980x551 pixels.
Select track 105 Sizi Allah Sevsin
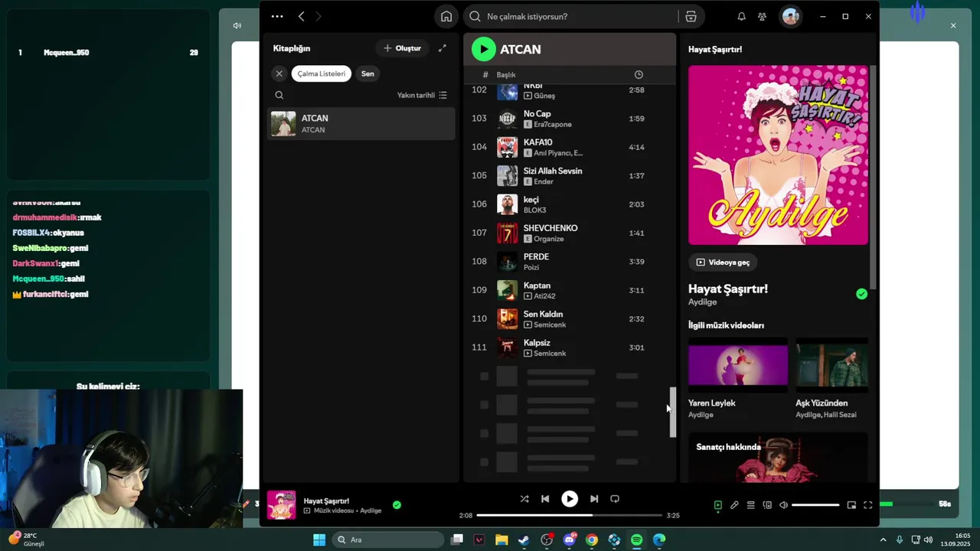pyautogui.click(x=569, y=175)
